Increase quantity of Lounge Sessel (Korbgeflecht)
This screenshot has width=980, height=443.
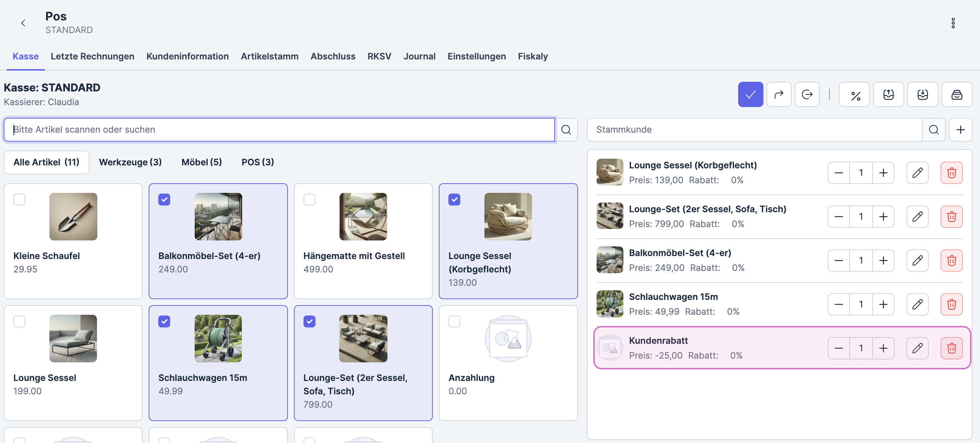883,173
